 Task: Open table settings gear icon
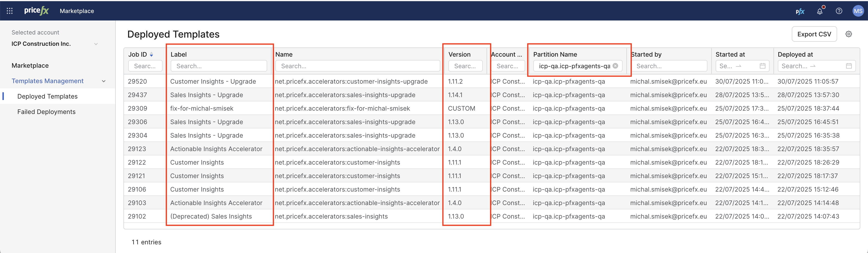848,34
